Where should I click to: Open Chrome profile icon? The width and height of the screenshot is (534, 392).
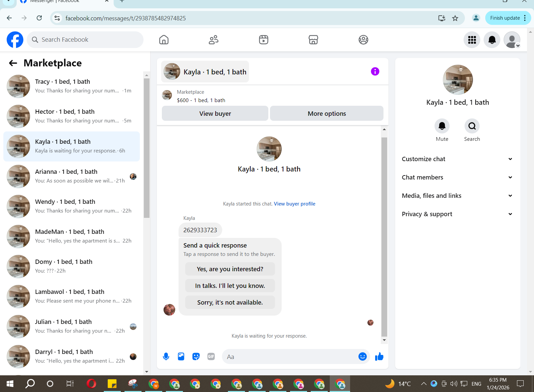[476, 18]
